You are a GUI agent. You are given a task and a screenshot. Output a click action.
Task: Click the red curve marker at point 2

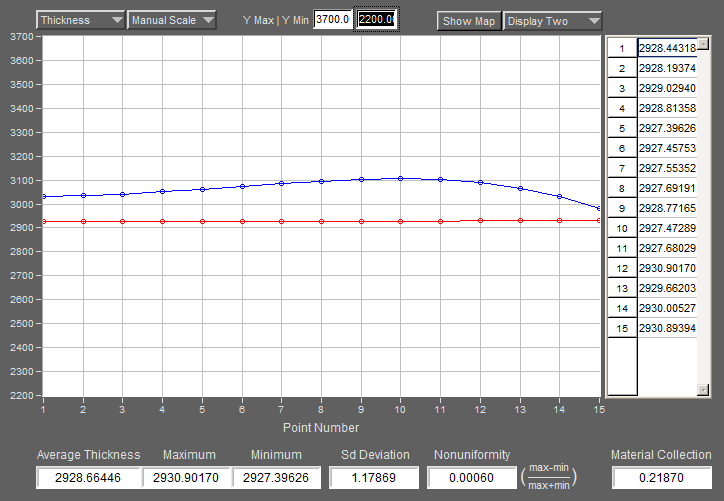pyautogui.click(x=84, y=222)
